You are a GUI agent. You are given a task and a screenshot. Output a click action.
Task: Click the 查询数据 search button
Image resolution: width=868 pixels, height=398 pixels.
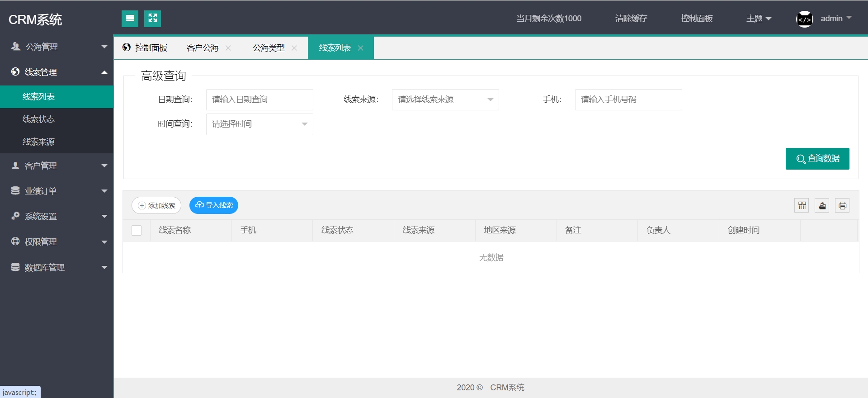(817, 159)
